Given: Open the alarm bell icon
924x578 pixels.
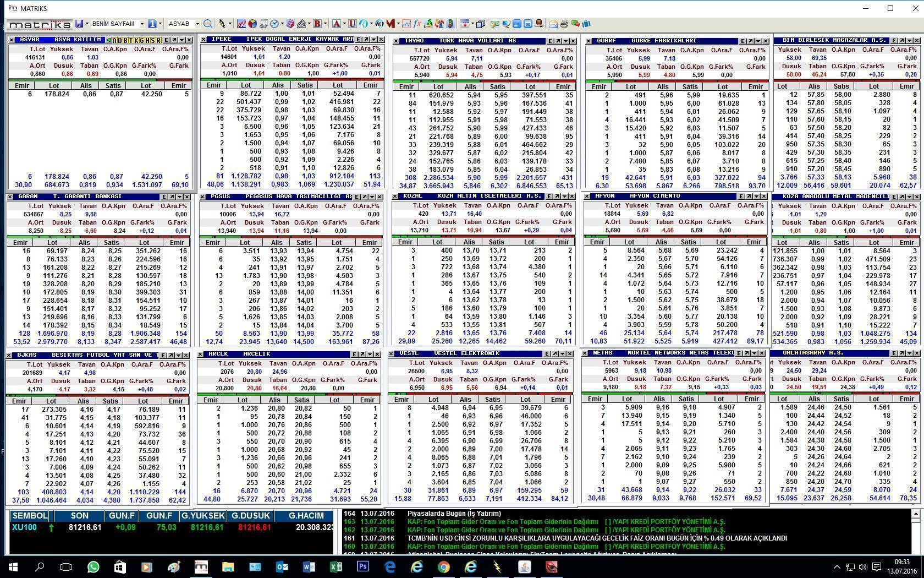Looking at the screenshot, I should (x=539, y=24).
